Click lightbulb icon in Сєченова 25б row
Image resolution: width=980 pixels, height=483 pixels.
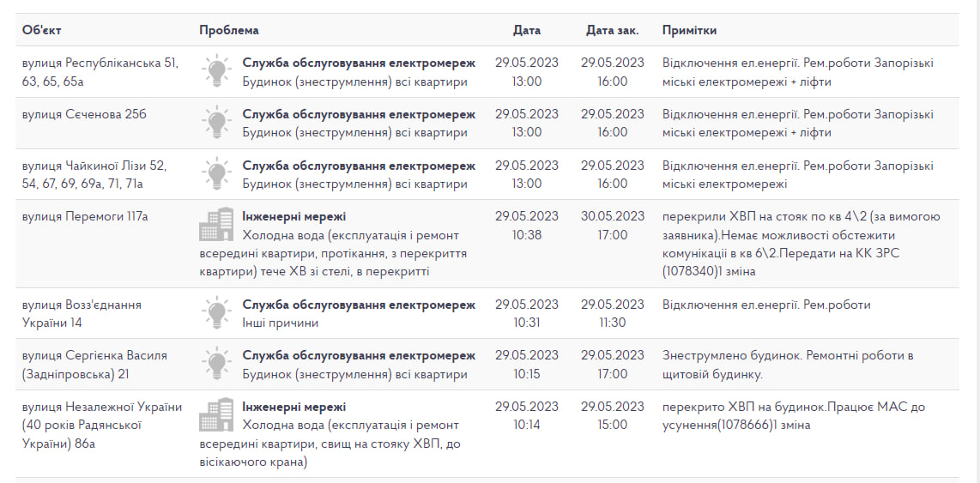[x=216, y=123]
